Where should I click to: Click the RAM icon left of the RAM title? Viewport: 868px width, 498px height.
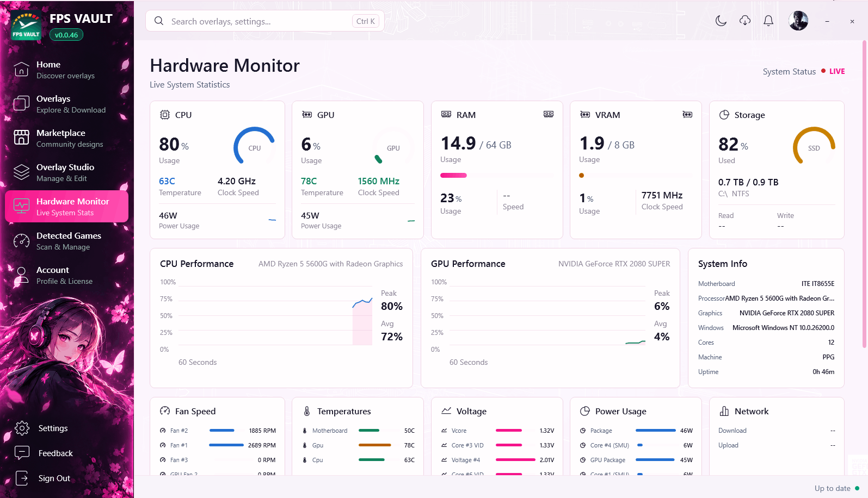[446, 114]
